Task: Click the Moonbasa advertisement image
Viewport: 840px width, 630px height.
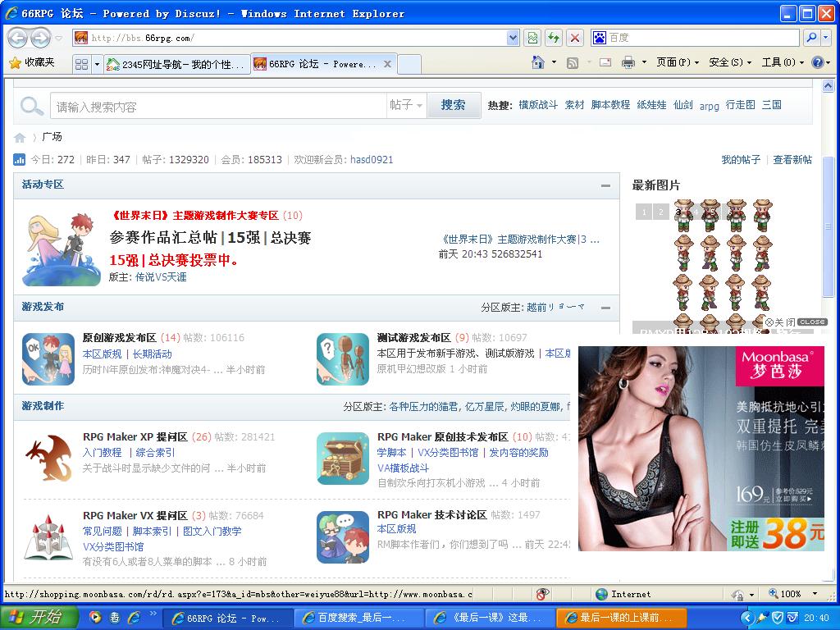Action: (701, 449)
